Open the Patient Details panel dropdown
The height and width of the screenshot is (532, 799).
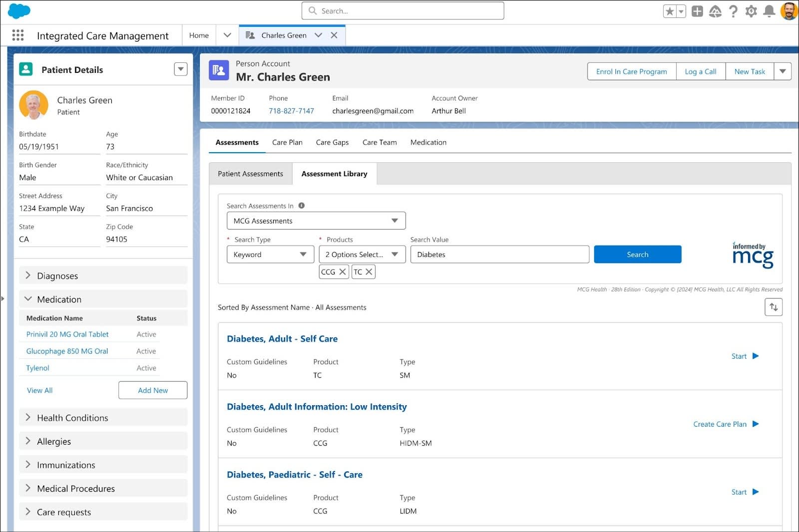coord(181,69)
